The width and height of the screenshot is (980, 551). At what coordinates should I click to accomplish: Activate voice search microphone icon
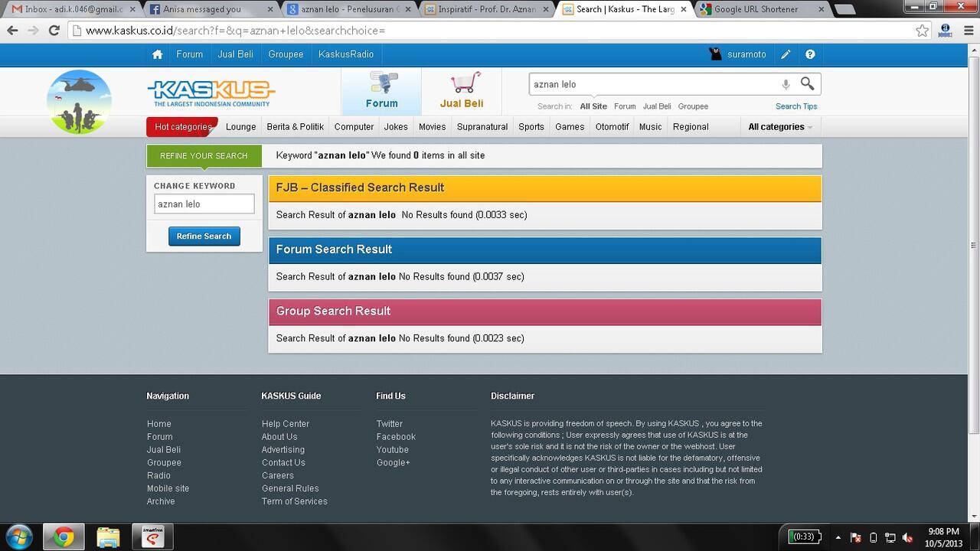786,84
